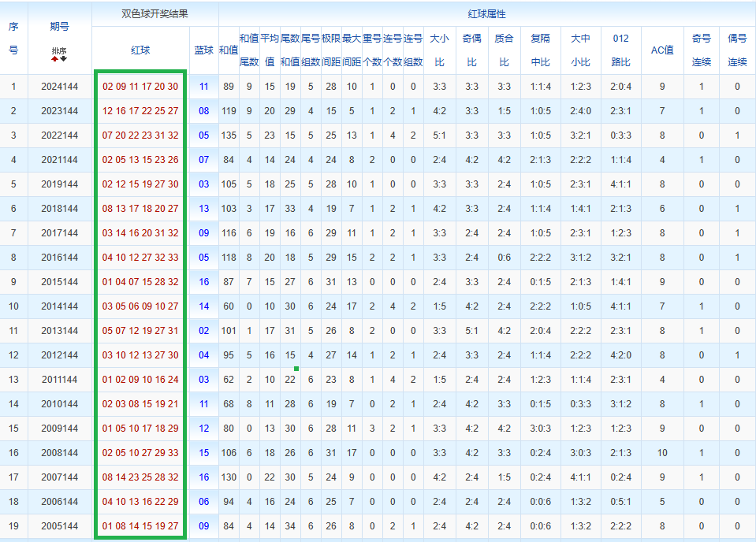756x542 pixels.
Task: Select the 蓝球 column header
Action: [204, 50]
